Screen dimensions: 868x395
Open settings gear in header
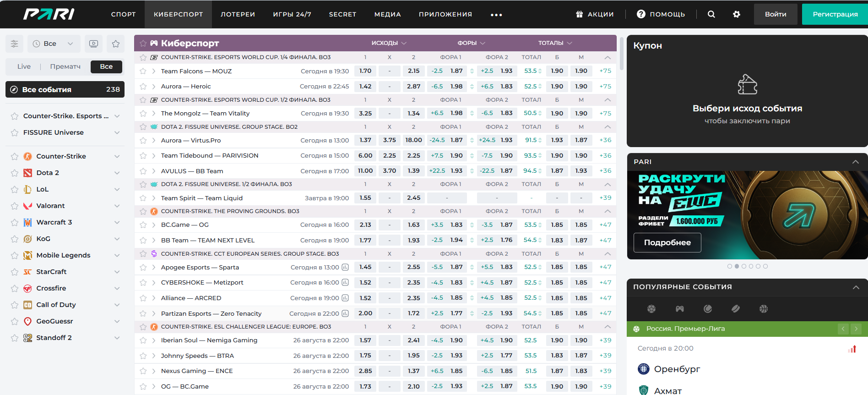pos(736,14)
